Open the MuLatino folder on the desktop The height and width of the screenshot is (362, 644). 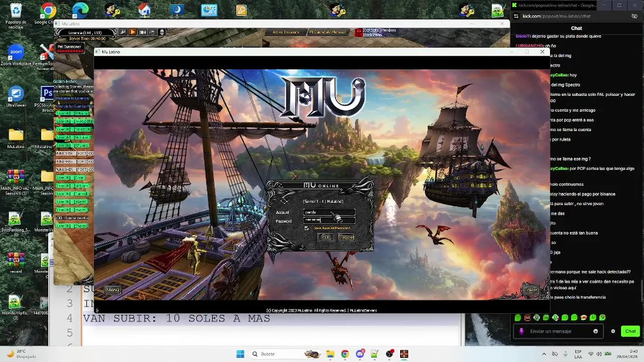pyautogui.click(x=16, y=138)
